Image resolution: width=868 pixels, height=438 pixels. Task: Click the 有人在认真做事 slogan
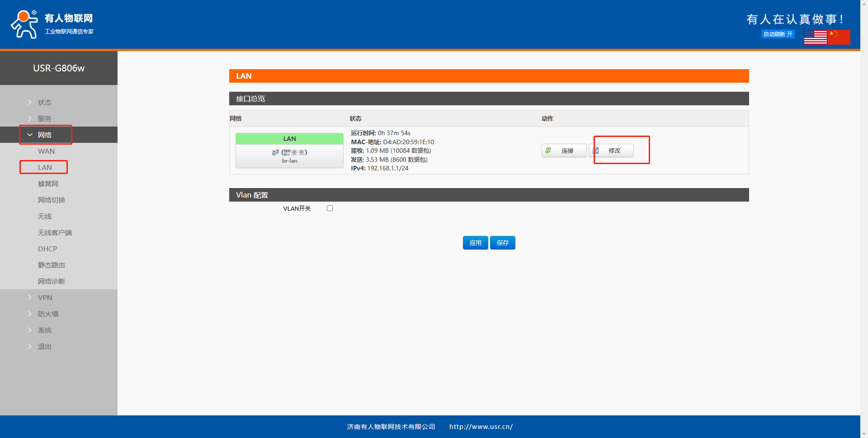(795, 19)
